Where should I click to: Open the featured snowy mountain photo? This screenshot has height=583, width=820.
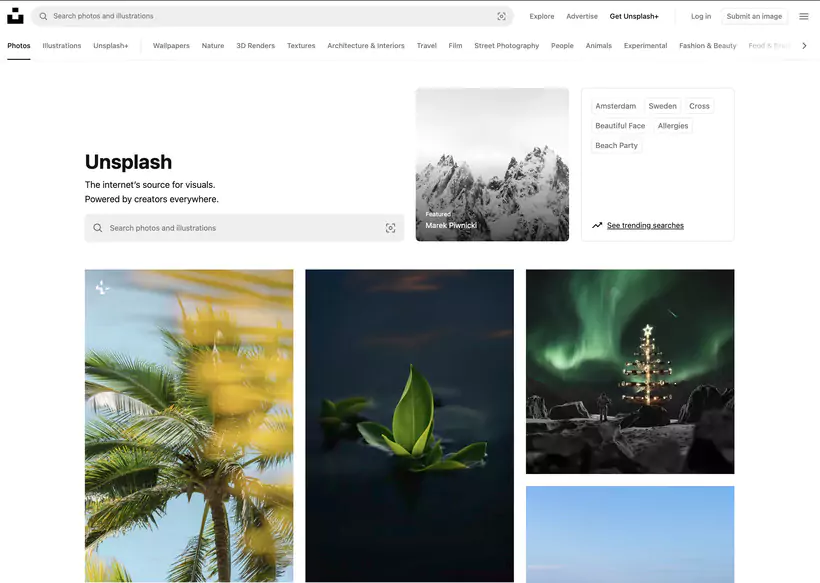[492, 164]
